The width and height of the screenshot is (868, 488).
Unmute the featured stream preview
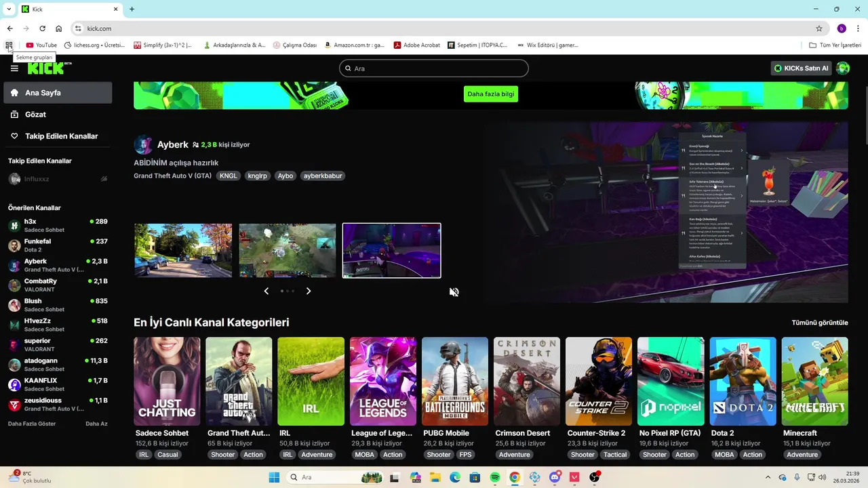454,292
